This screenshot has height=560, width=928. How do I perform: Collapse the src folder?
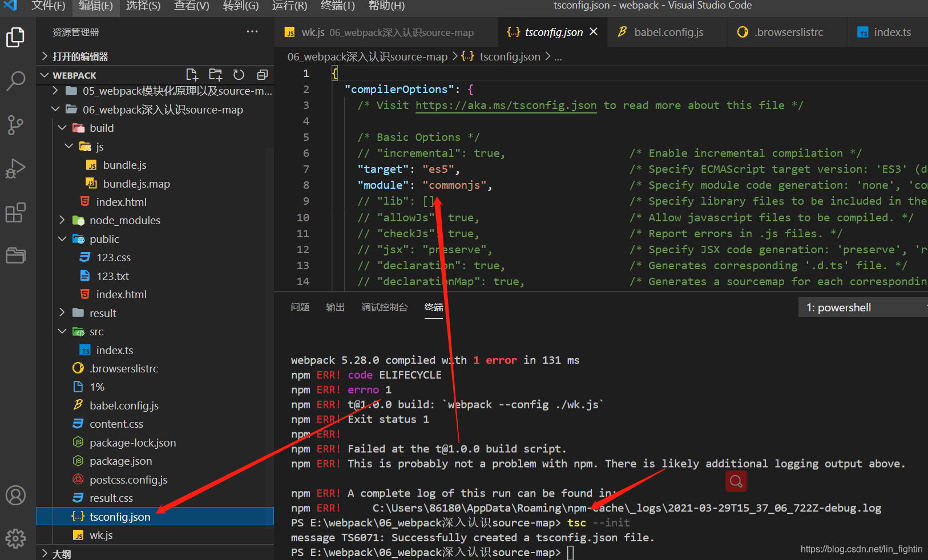coord(62,331)
